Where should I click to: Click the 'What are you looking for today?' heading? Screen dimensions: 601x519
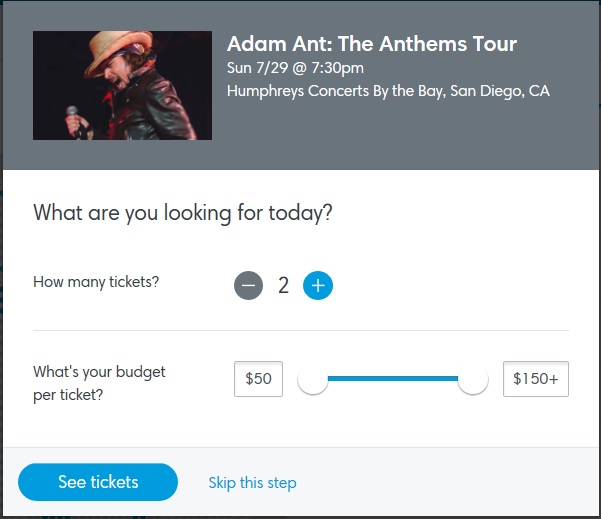tap(183, 212)
